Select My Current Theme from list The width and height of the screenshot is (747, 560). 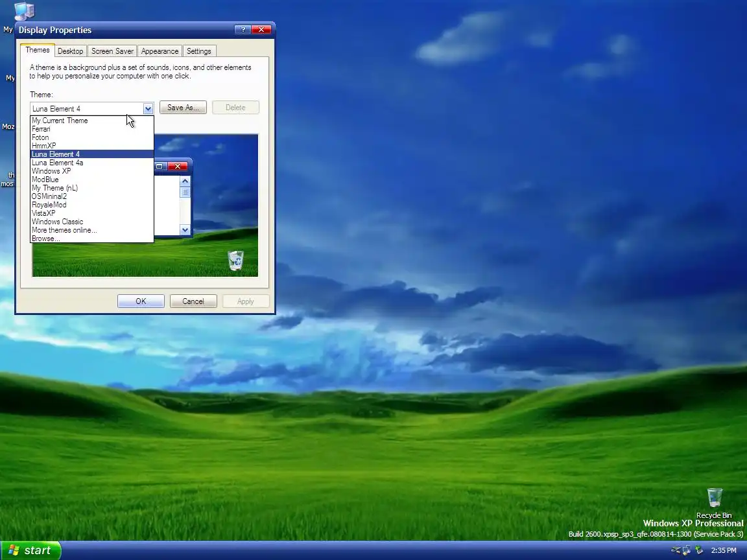coord(92,121)
